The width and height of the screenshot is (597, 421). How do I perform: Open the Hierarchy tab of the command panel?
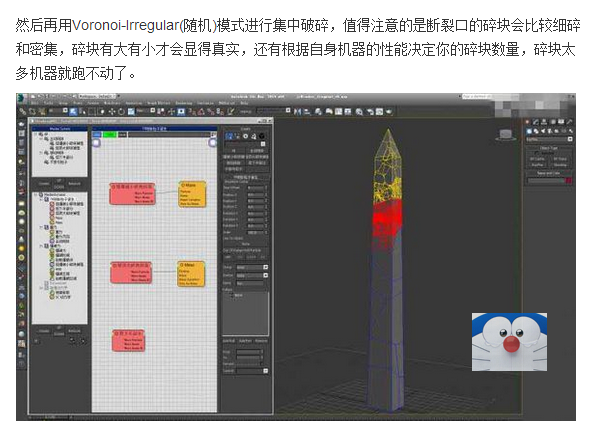coord(544,122)
